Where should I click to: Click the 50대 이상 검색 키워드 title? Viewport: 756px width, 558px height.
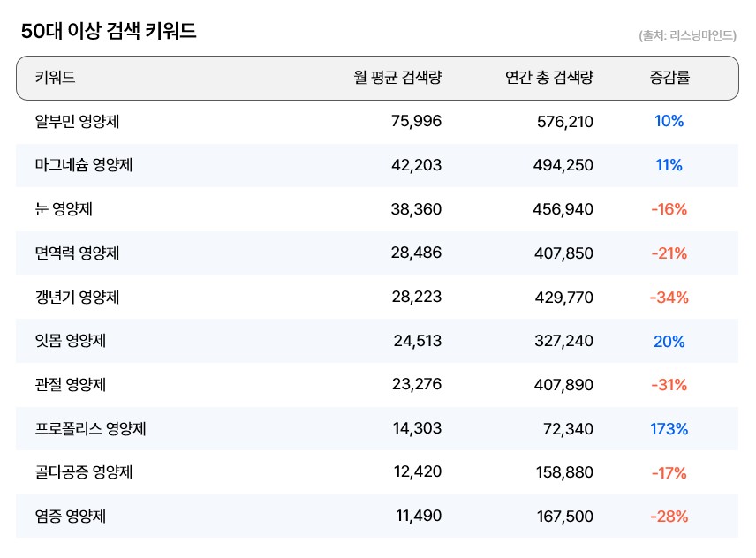pos(109,32)
